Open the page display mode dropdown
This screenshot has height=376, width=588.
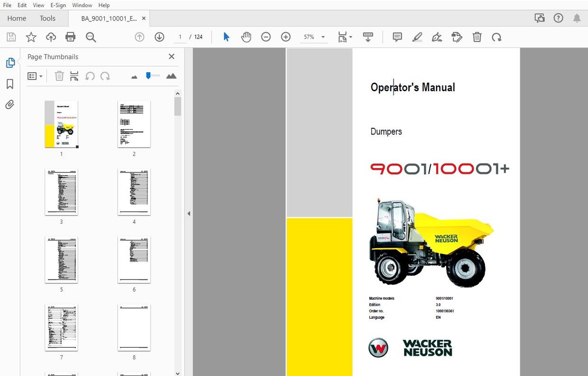coord(345,37)
